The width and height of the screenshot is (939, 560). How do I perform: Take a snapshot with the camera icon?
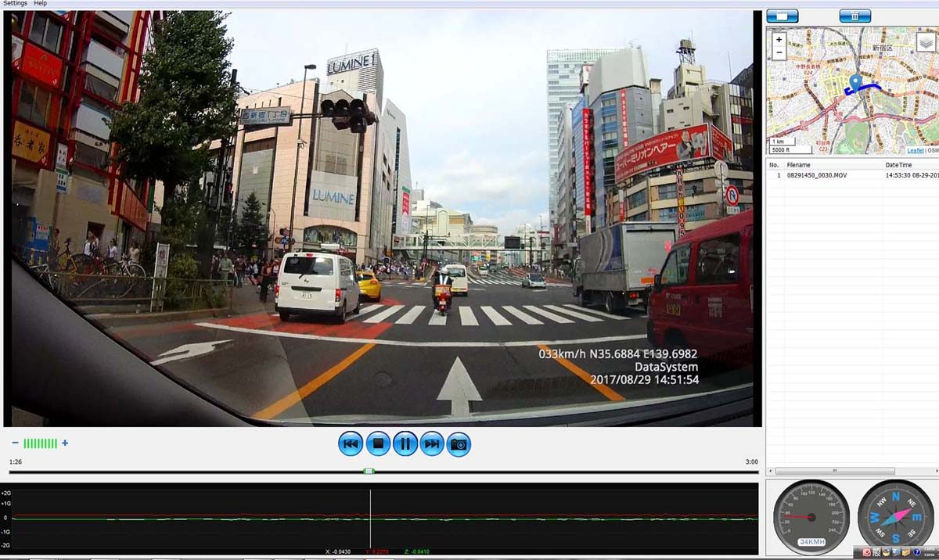coord(459,444)
